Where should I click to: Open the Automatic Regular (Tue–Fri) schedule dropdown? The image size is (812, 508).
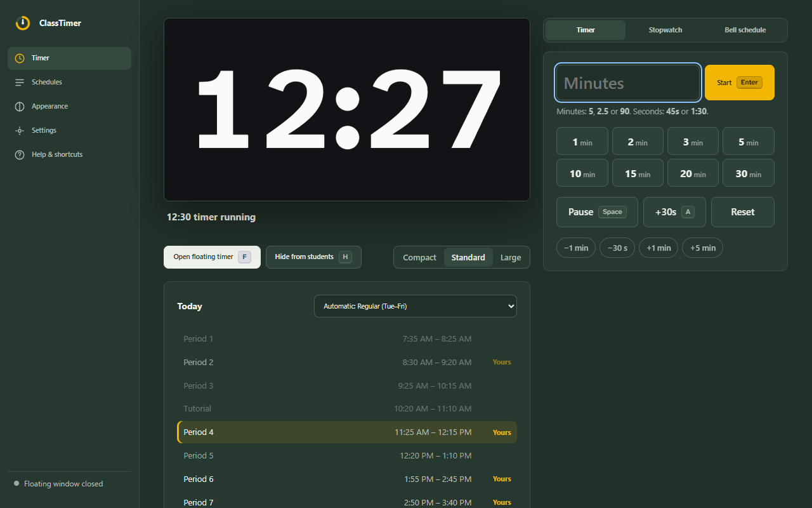point(416,306)
